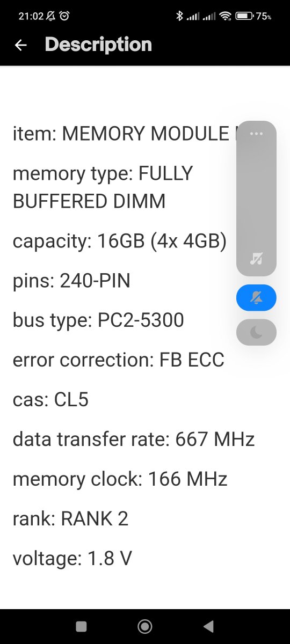The image size is (290, 644).
Task: Toggle the silent mode bell button
Action: point(256,298)
